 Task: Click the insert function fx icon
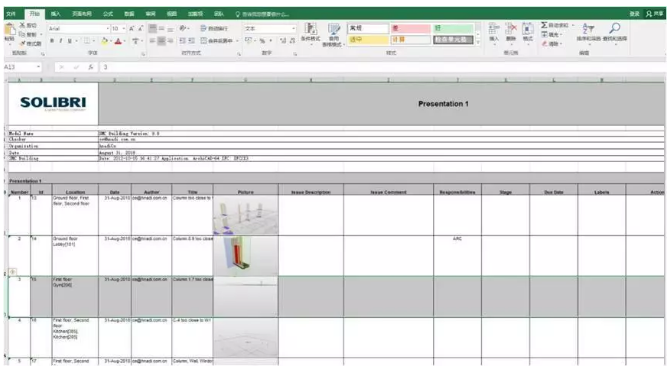tap(91, 67)
